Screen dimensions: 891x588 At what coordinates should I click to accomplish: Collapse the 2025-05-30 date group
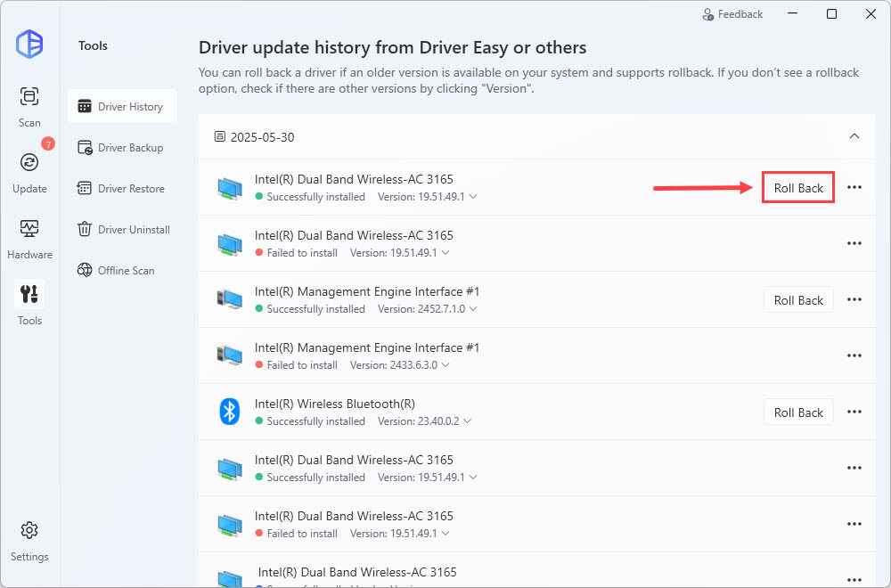tap(854, 136)
